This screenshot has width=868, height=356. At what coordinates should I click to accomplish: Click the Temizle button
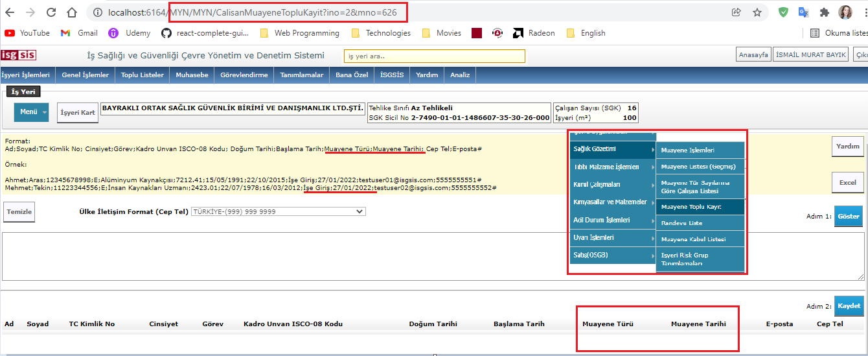tap(19, 212)
